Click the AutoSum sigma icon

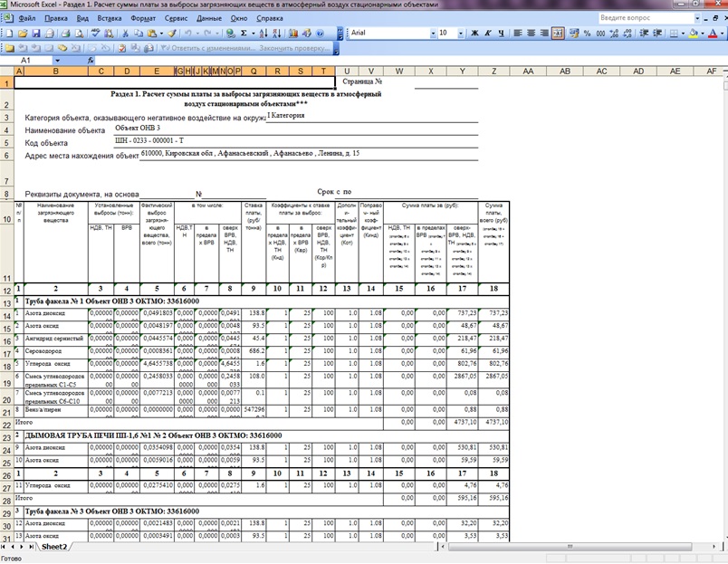pos(244,33)
